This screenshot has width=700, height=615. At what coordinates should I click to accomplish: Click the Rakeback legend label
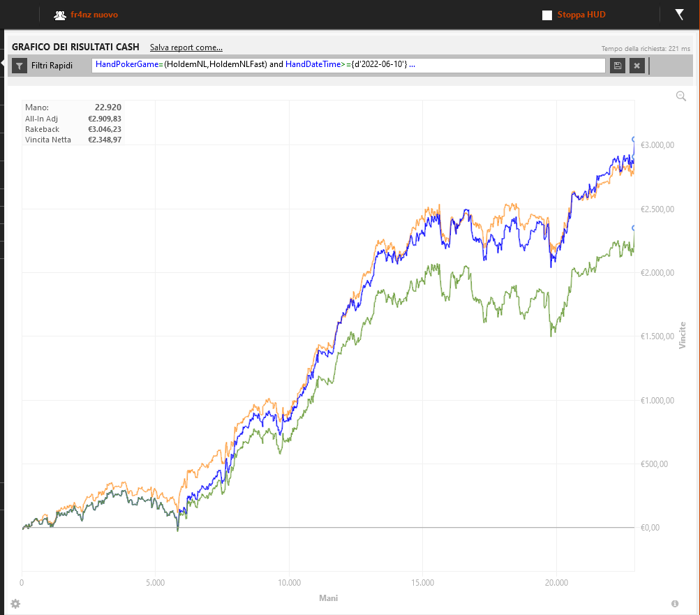(42, 129)
